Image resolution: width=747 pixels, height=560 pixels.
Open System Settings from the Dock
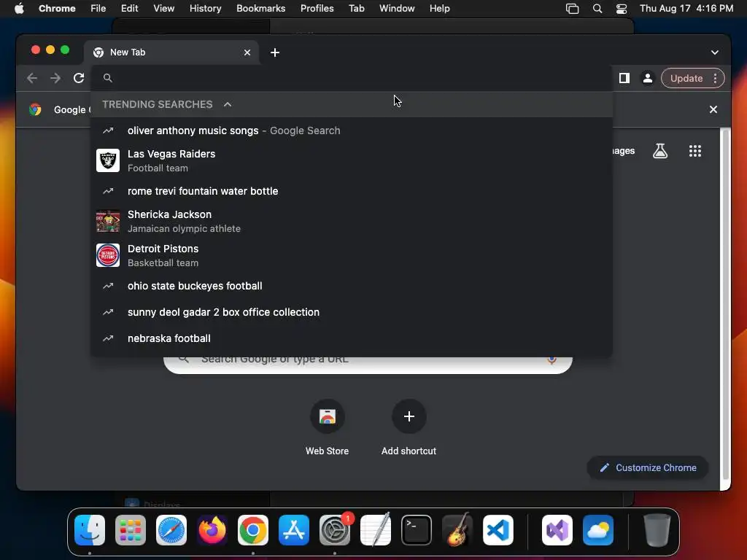click(x=335, y=530)
